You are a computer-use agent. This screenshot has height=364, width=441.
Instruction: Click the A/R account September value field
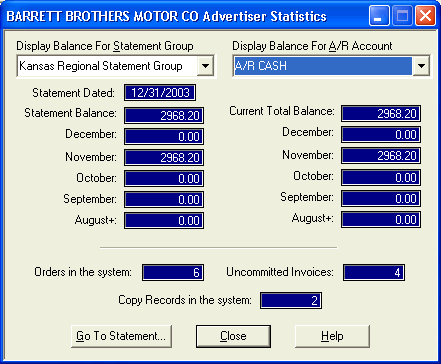[x=381, y=198]
